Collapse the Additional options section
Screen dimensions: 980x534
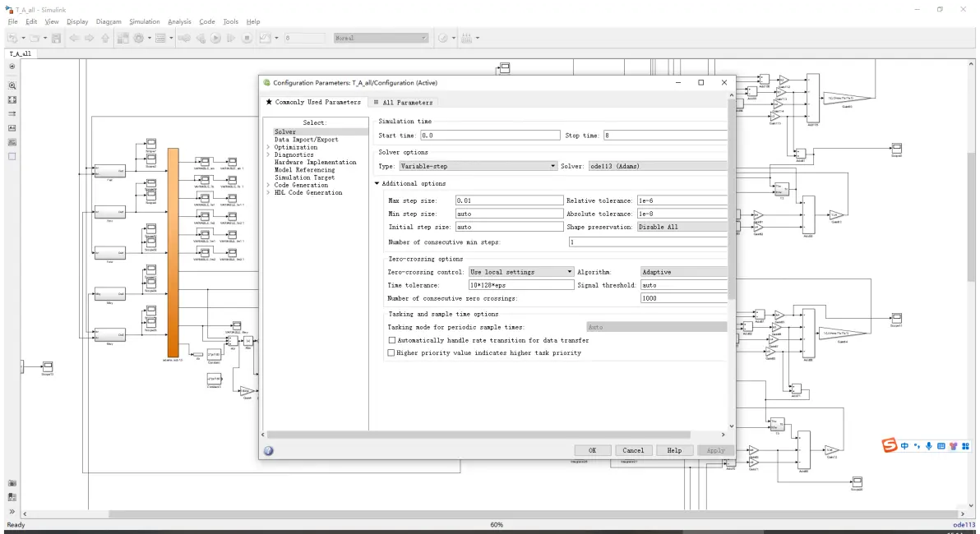(x=377, y=184)
